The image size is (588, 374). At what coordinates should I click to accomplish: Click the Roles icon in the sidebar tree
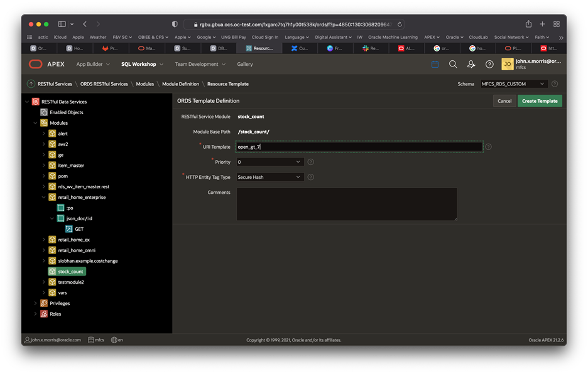[x=43, y=314]
